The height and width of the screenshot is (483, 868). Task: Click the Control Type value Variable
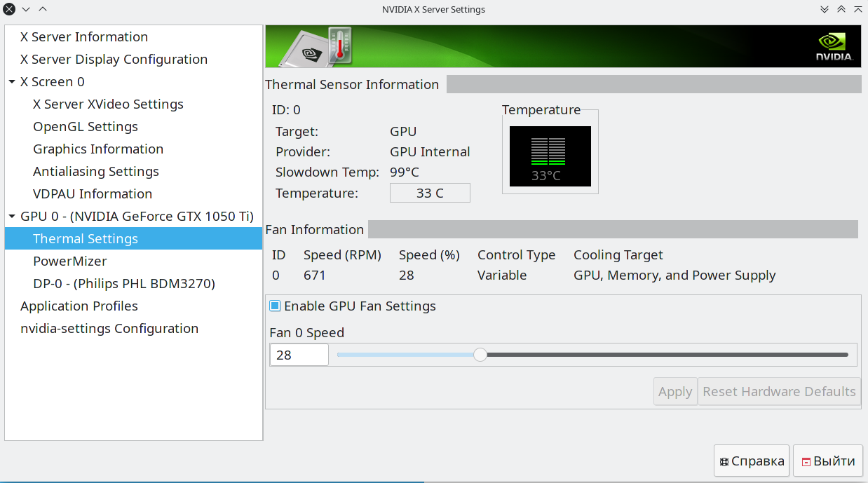(502, 275)
